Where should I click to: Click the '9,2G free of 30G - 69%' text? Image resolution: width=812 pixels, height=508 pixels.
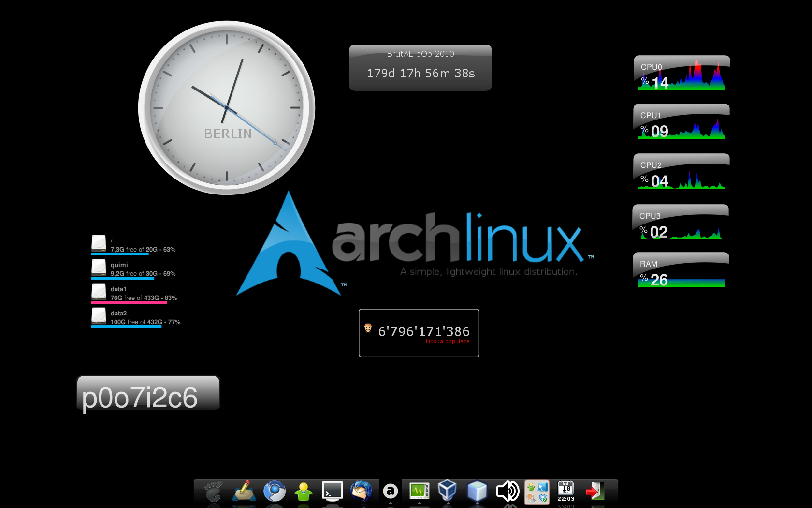tap(143, 274)
